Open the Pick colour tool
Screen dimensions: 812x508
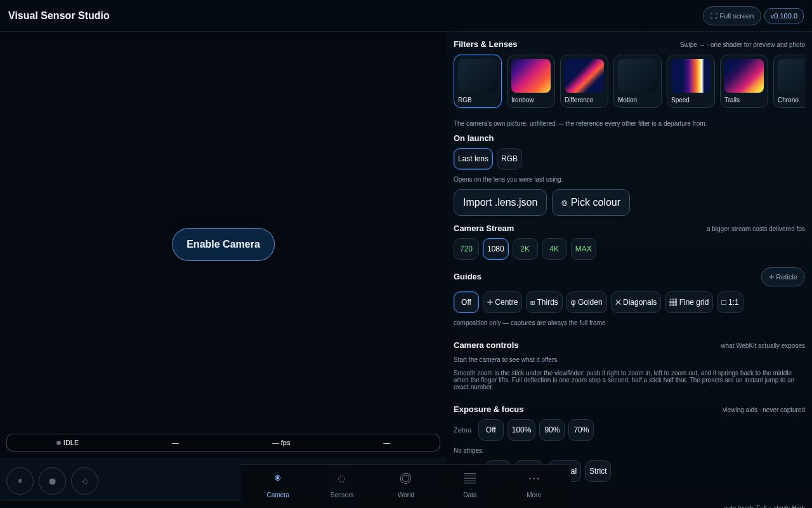[591, 203]
